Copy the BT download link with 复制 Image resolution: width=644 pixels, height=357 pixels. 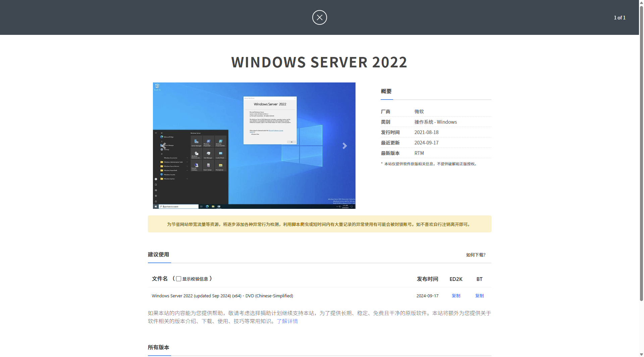(479, 296)
